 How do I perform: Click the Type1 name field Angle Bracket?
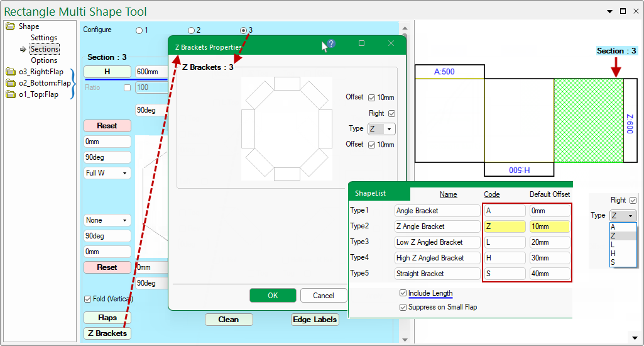pyautogui.click(x=437, y=211)
